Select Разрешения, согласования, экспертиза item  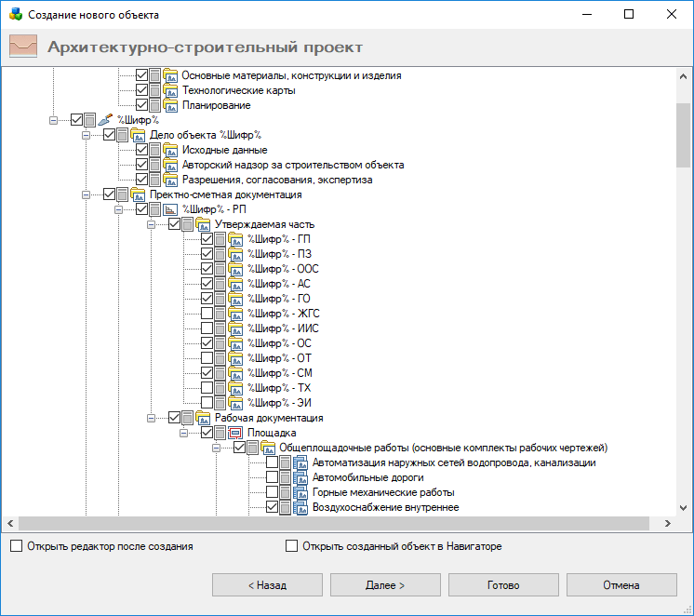coord(277,180)
